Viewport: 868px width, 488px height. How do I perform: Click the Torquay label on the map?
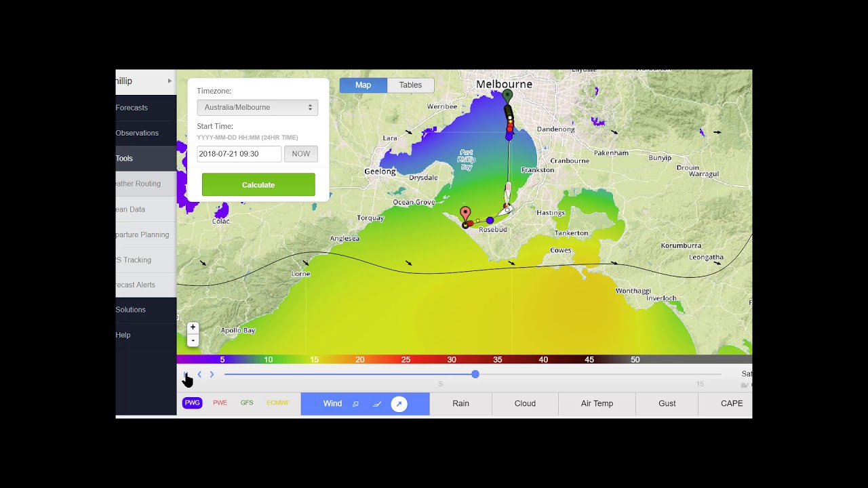pos(370,218)
